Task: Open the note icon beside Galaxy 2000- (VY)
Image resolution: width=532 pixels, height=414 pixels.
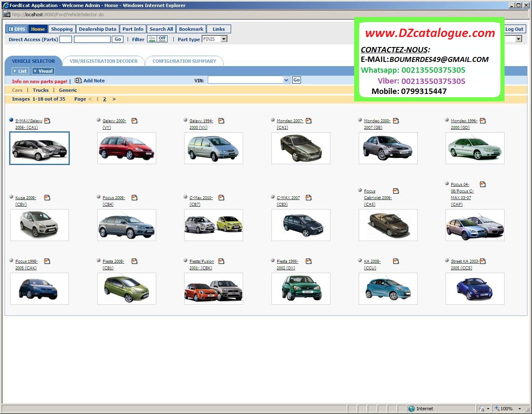Action: (134, 121)
